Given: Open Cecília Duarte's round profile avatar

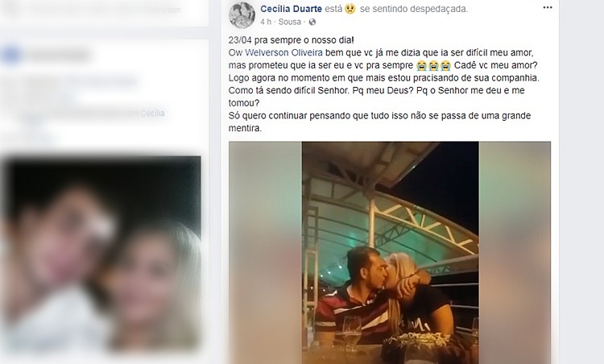Looking at the screenshot, I should tap(242, 15).
